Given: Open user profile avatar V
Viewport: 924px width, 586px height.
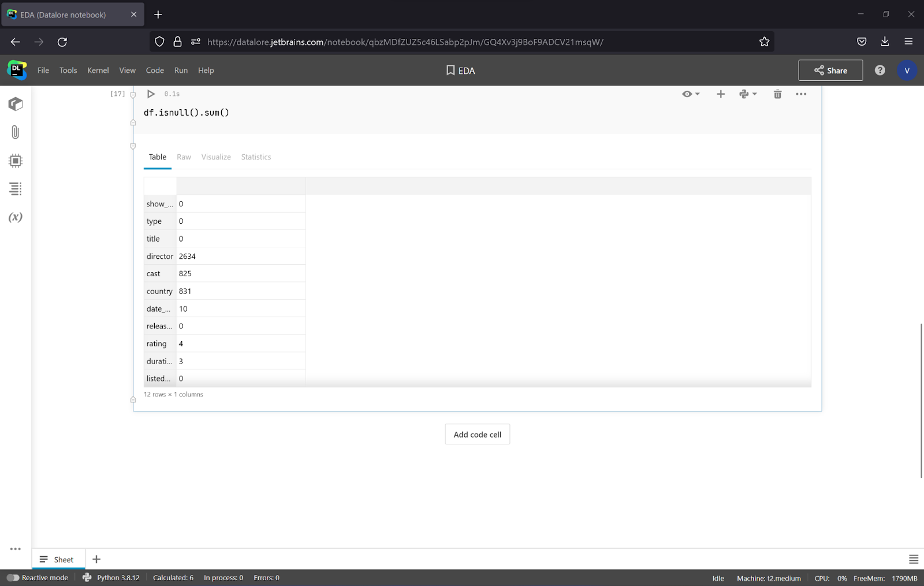Looking at the screenshot, I should pyautogui.click(x=907, y=70).
